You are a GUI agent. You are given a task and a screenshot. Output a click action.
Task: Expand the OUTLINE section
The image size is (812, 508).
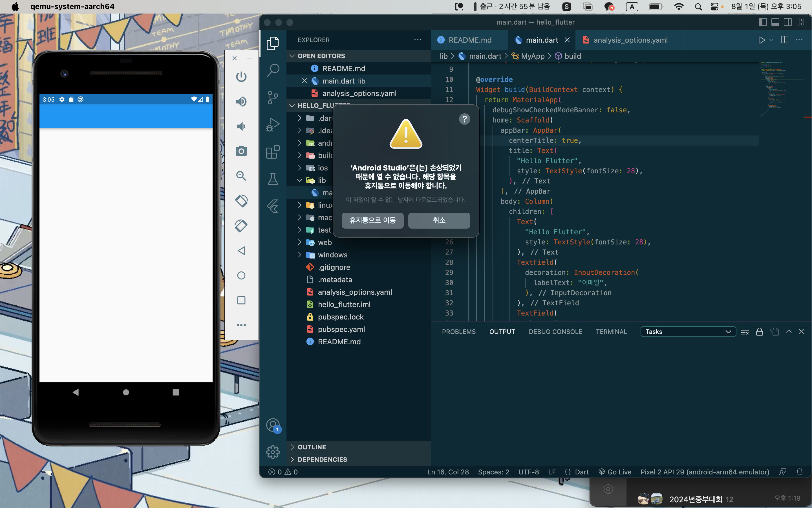pos(359,447)
